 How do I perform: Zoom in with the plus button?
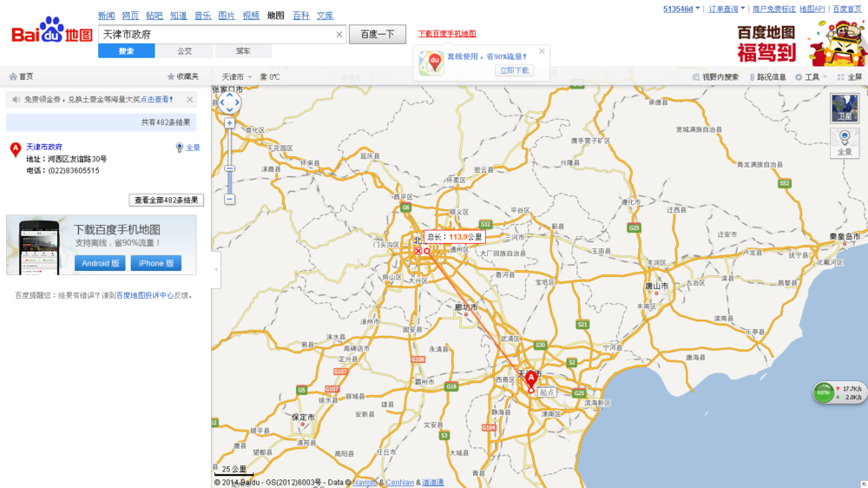click(230, 123)
